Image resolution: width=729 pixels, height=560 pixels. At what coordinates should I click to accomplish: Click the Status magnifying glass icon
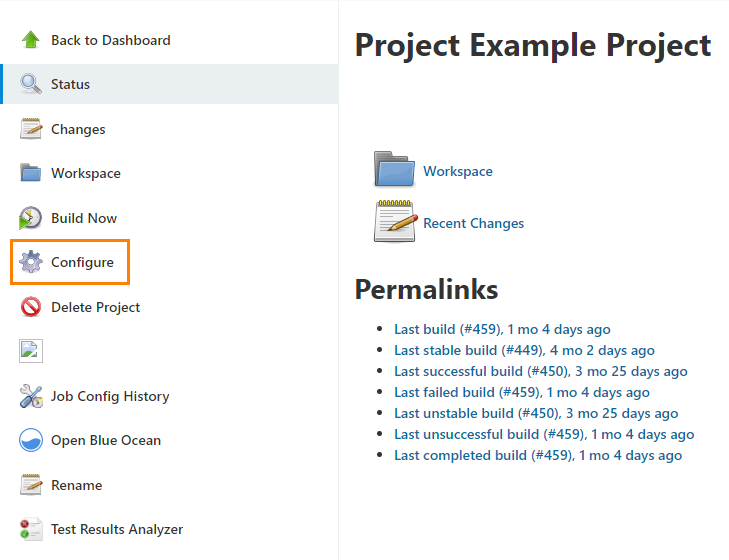click(x=31, y=84)
